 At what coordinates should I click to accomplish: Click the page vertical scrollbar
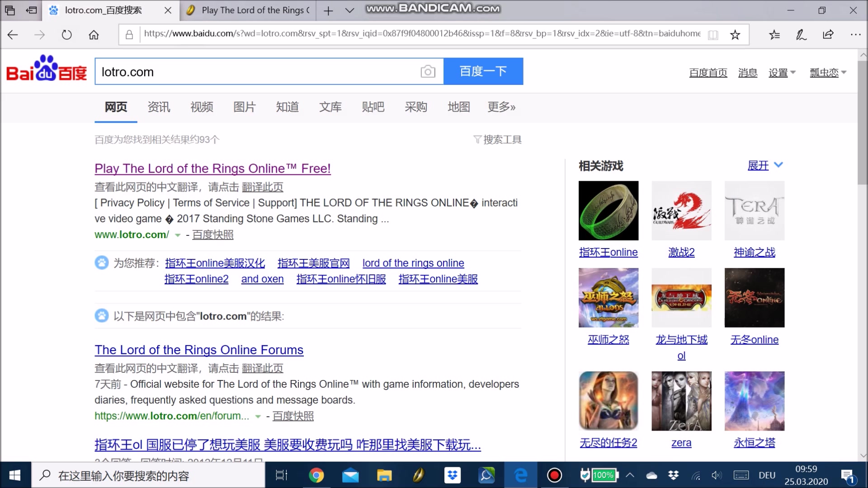pos(863,122)
